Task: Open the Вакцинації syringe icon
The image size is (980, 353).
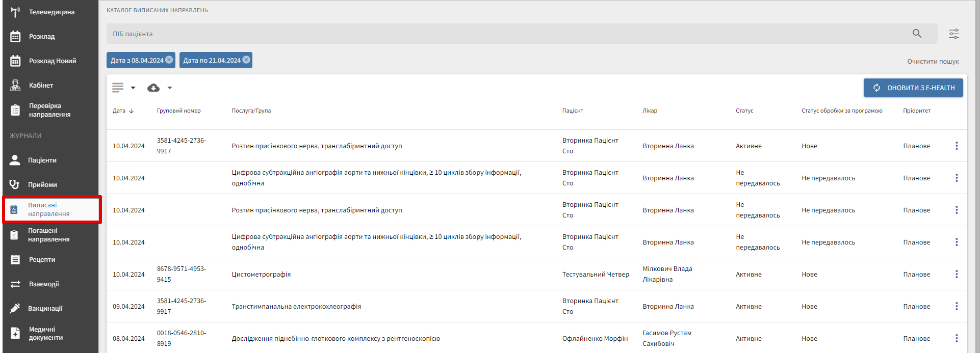Action: click(x=15, y=308)
